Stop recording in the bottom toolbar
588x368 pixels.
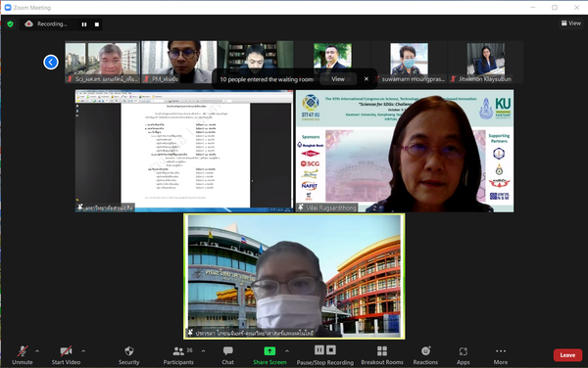331,350
